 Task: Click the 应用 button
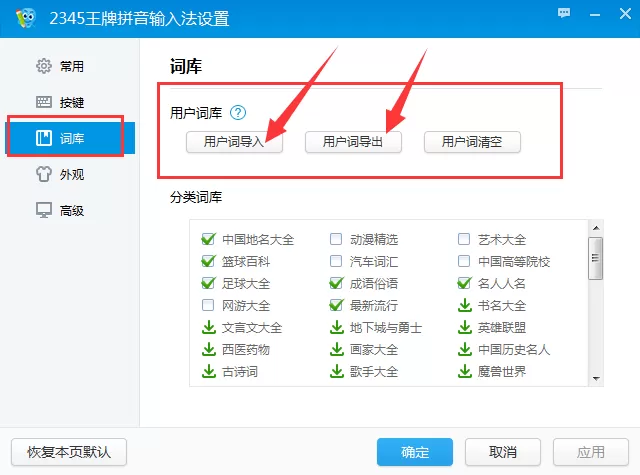(x=591, y=452)
